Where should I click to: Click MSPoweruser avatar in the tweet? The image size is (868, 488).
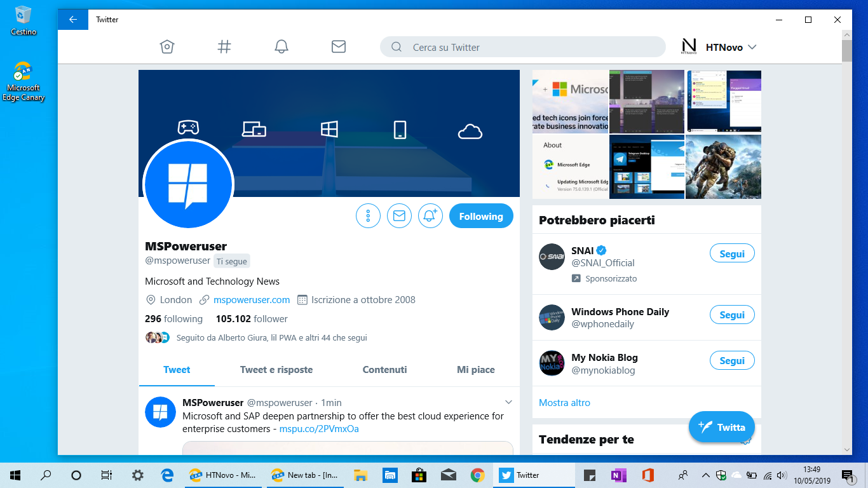click(160, 412)
